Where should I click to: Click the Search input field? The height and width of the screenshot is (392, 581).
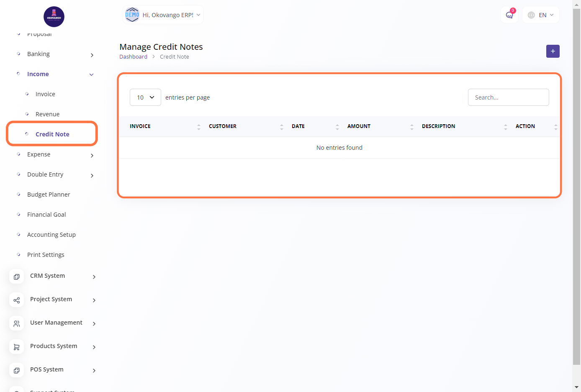point(508,97)
